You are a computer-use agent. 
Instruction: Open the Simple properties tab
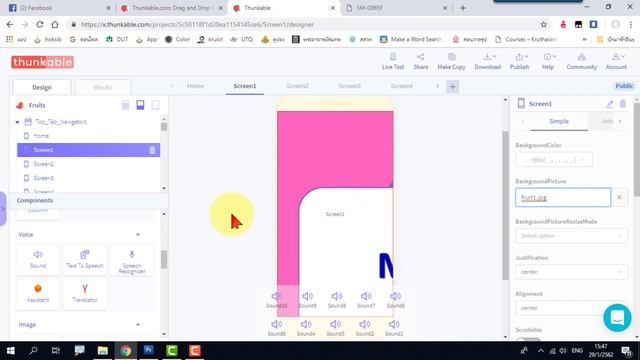click(x=559, y=122)
